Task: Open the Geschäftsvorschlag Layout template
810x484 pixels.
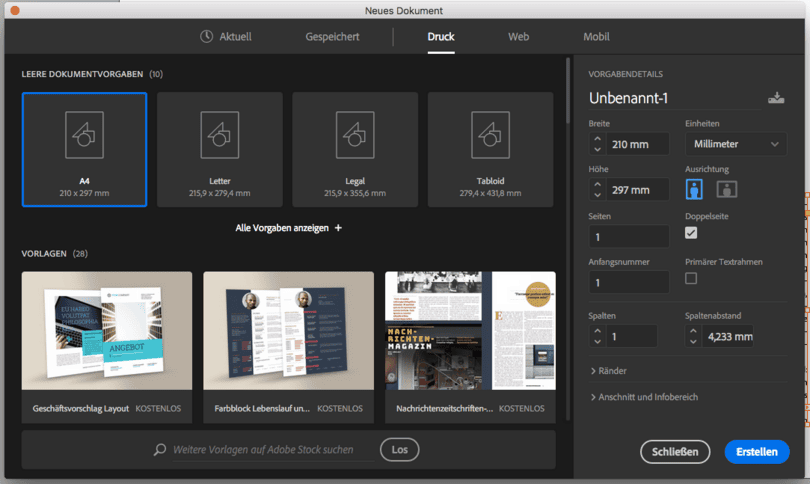Action: coord(107,347)
